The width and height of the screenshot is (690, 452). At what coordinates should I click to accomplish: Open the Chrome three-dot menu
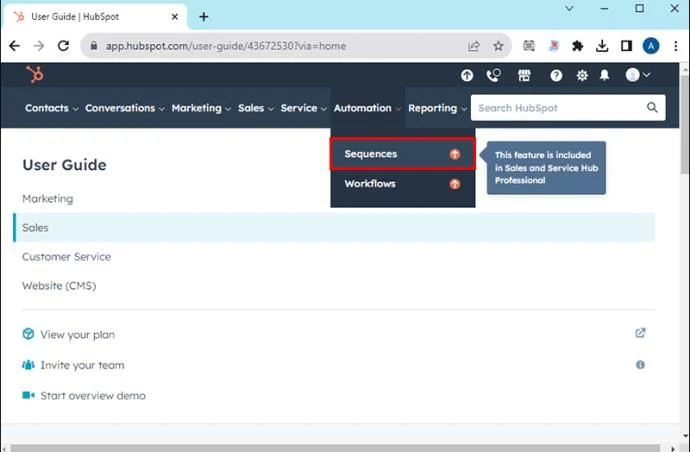point(675,46)
